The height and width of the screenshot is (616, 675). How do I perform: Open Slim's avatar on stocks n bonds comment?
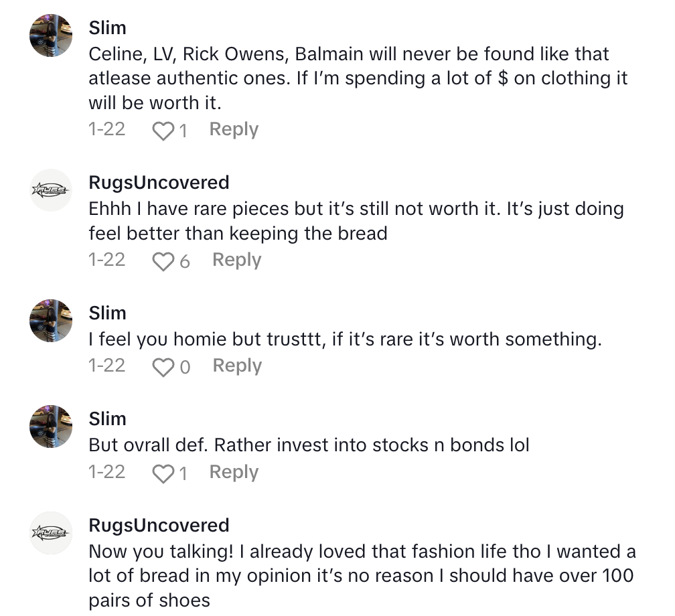coord(51,426)
